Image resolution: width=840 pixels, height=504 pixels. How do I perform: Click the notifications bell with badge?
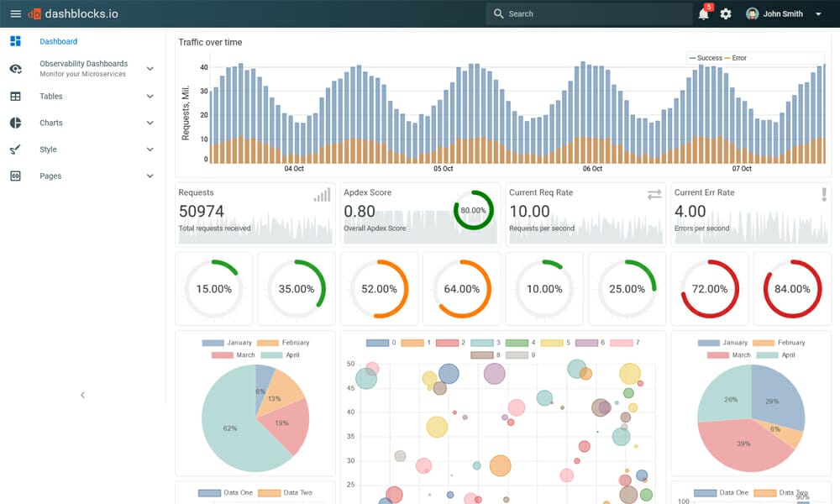[703, 13]
